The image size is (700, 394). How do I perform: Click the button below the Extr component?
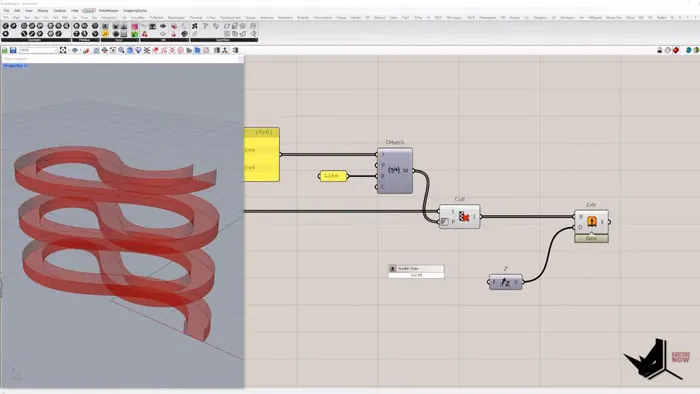pyautogui.click(x=592, y=239)
